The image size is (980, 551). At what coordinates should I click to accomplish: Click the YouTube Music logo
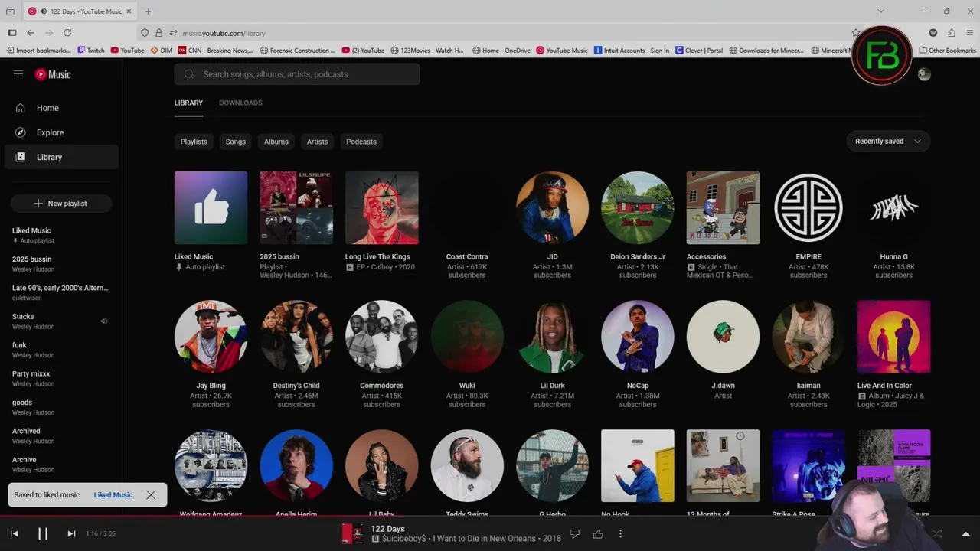pos(53,74)
